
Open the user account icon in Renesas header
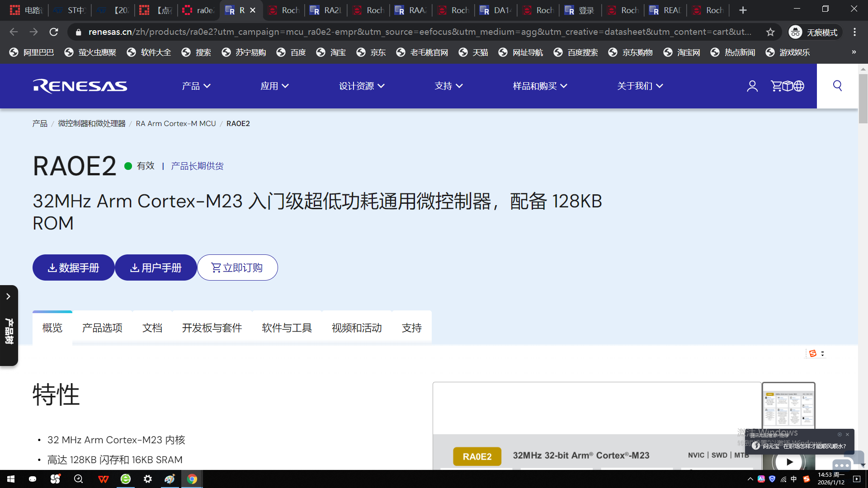pos(752,86)
